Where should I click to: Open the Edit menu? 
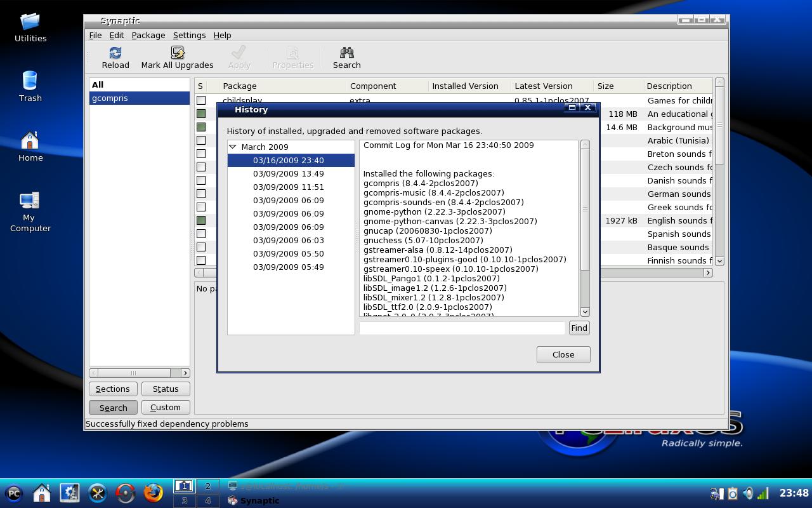117,35
